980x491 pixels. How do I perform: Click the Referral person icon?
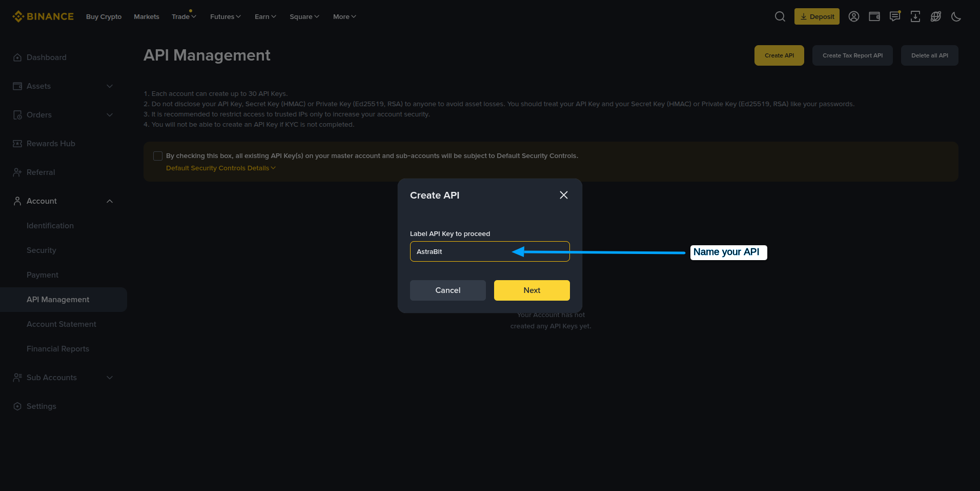[17, 172]
